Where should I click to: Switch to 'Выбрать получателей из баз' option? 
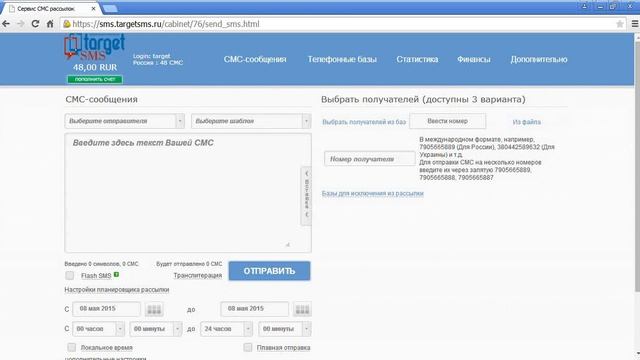click(x=364, y=122)
